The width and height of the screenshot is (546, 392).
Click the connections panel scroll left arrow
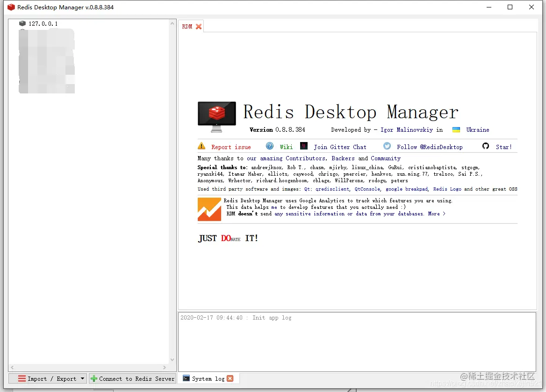pyautogui.click(x=12, y=367)
